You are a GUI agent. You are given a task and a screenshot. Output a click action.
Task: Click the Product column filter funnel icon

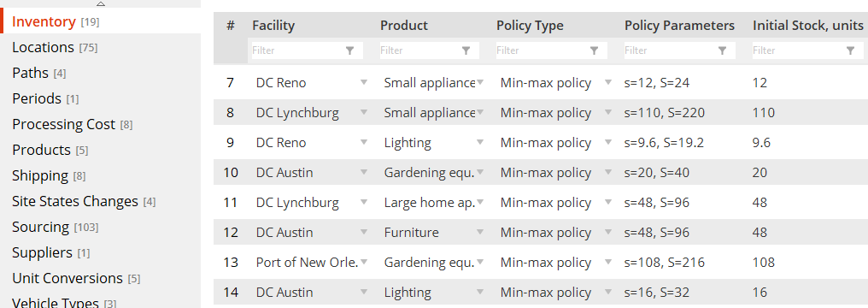[466, 50]
